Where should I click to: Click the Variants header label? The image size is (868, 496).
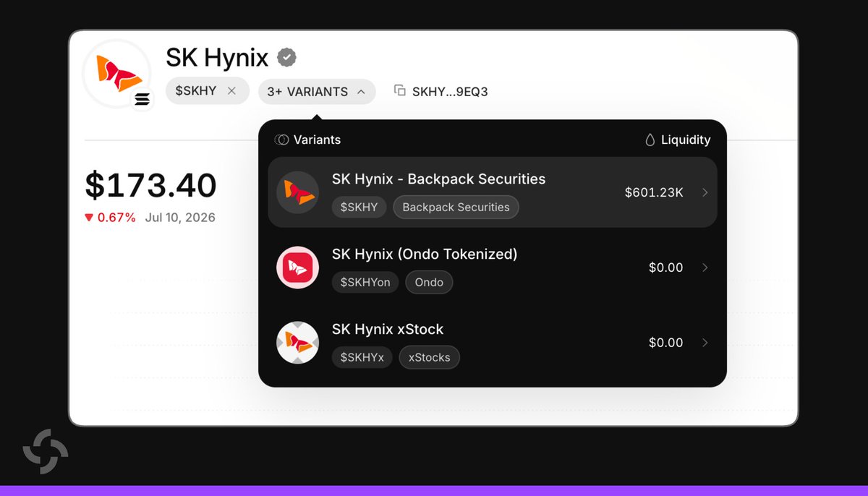pos(317,140)
